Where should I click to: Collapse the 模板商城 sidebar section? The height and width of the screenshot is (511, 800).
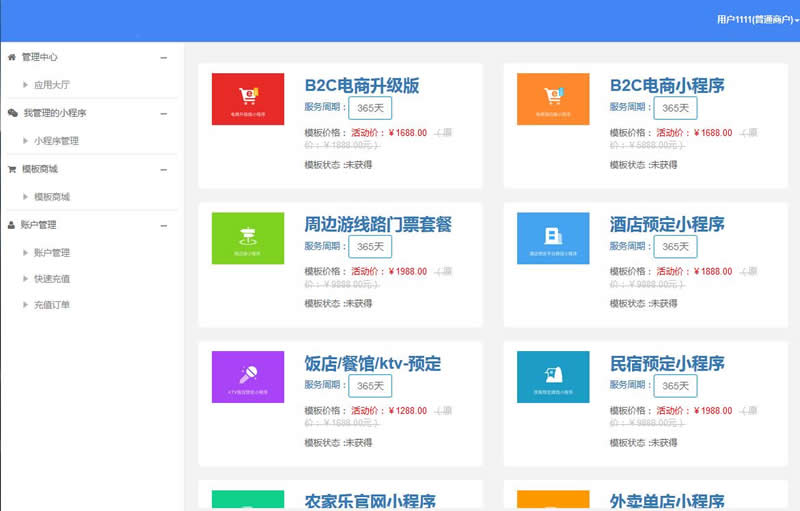(x=164, y=170)
